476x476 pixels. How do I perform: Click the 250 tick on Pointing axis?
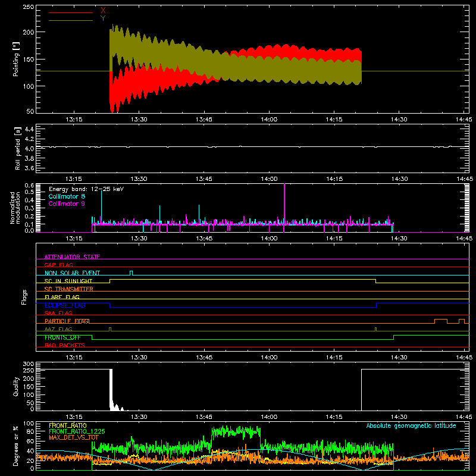pos(29,7)
